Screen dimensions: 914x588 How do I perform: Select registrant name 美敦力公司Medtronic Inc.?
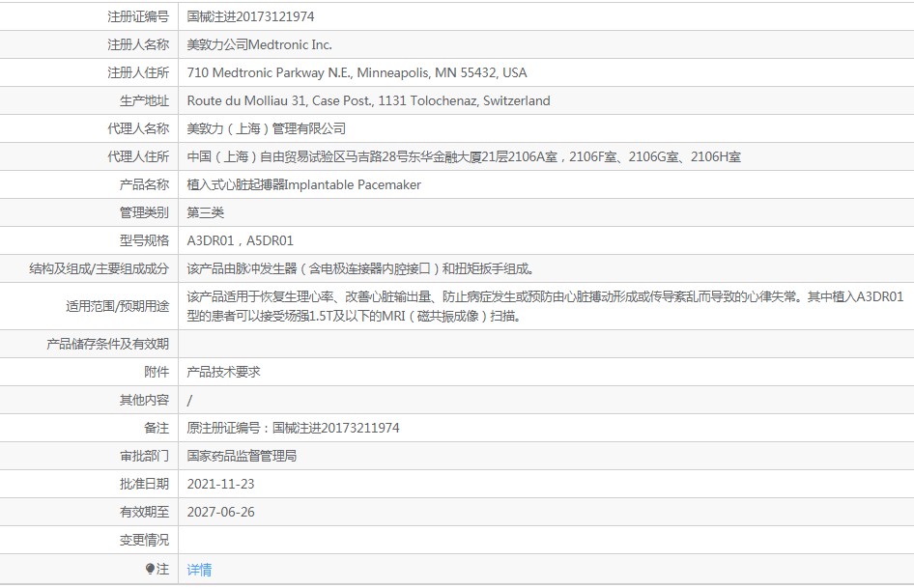pyautogui.click(x=259, y=44)
